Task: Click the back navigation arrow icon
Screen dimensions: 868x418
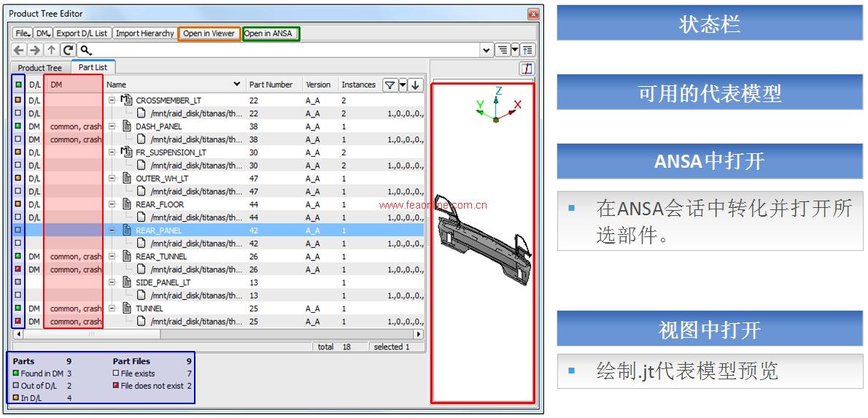Action: tap(19, 50)
